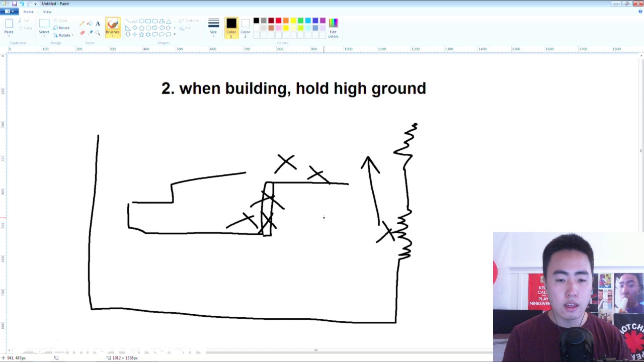Open Edit colors

tap(333, 28)
